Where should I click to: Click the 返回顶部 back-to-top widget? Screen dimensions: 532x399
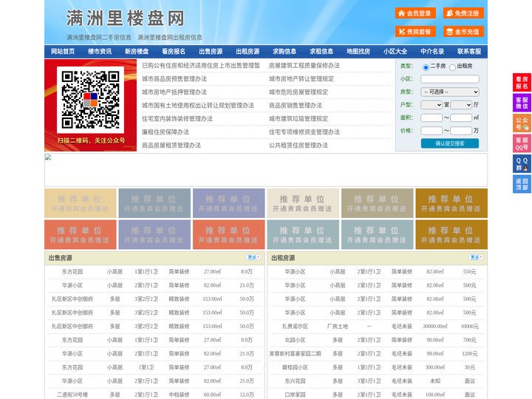522,184
